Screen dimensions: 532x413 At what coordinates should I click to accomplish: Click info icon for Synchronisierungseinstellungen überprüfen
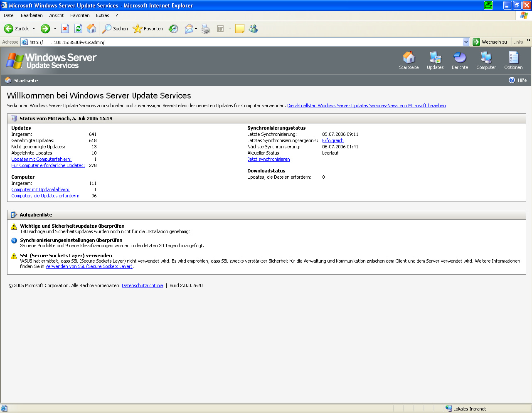coord(14,241)
